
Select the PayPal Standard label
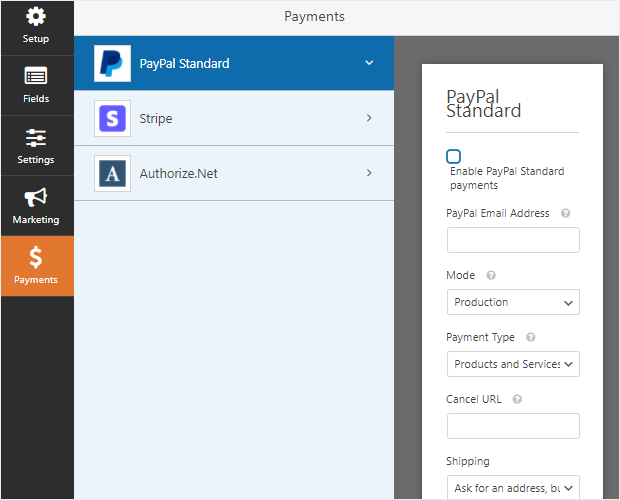[x=184, y=64]
